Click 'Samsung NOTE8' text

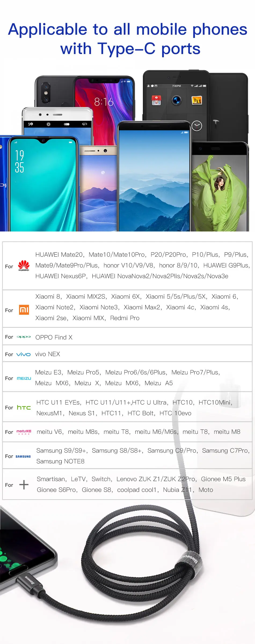click(x=60, y=461)
